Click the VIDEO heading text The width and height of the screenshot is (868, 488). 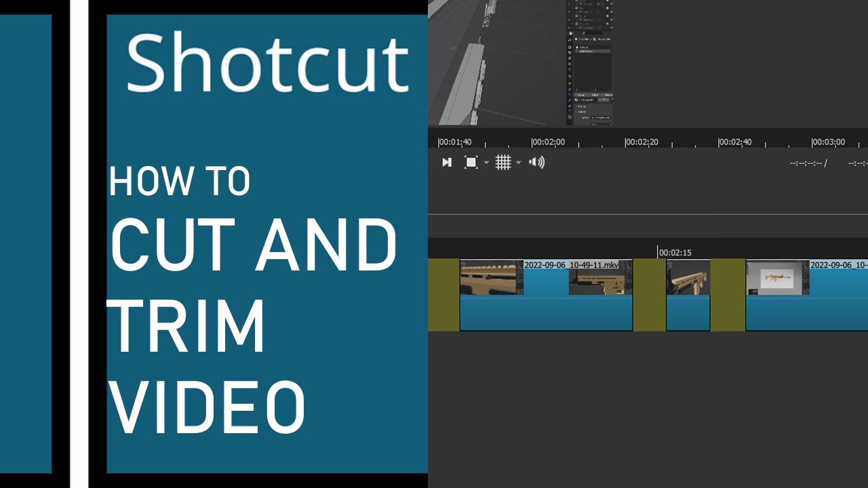tap(207, 407)
